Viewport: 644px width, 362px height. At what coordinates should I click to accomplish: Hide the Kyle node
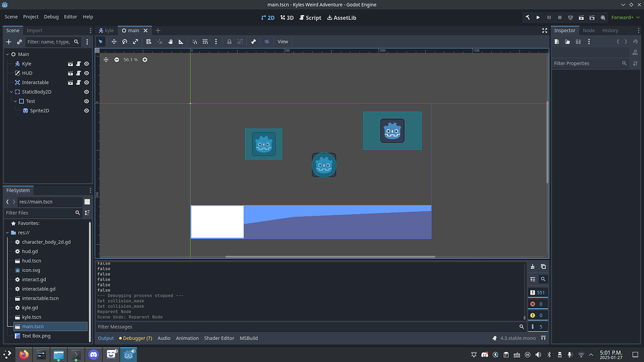(x=86, y=63)
